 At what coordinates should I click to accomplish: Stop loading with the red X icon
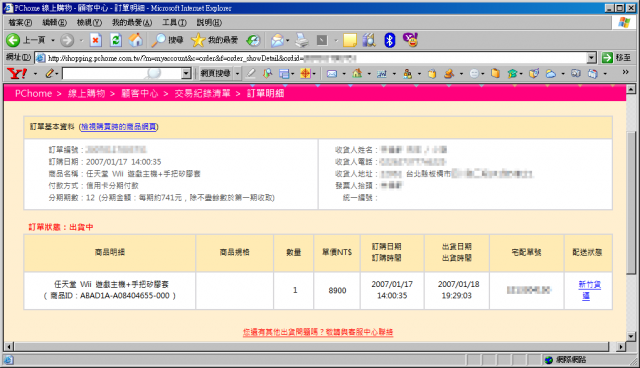[96, 40]
